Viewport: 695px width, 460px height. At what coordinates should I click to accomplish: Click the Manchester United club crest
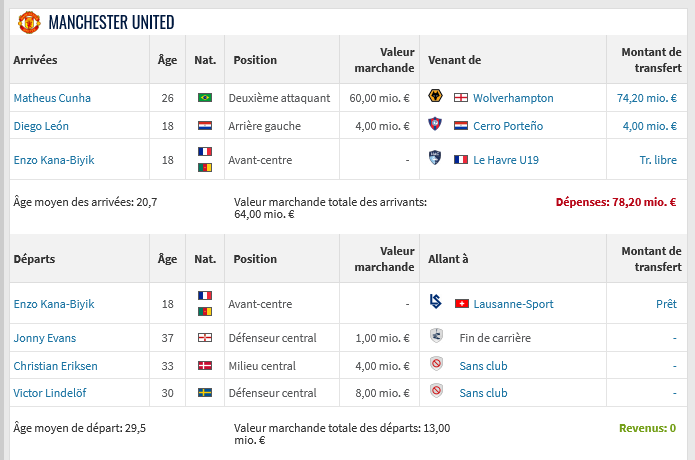[29, 23]
